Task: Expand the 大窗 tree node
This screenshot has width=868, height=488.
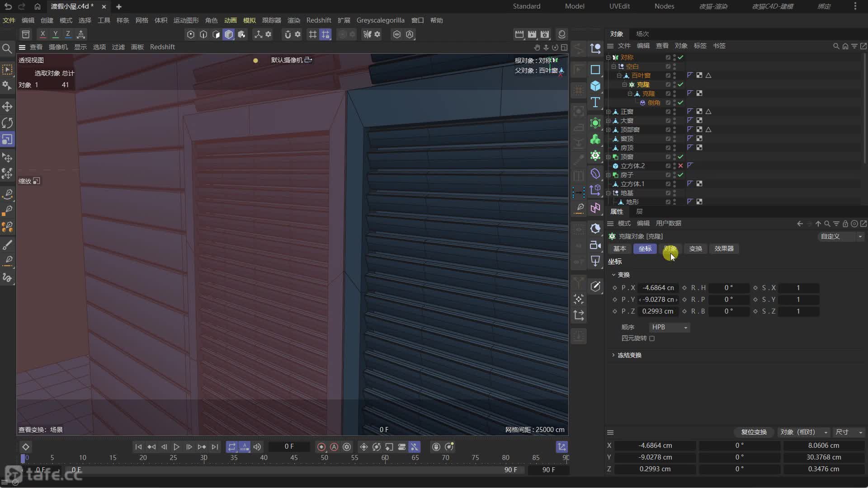Action: tap(608, 121)
